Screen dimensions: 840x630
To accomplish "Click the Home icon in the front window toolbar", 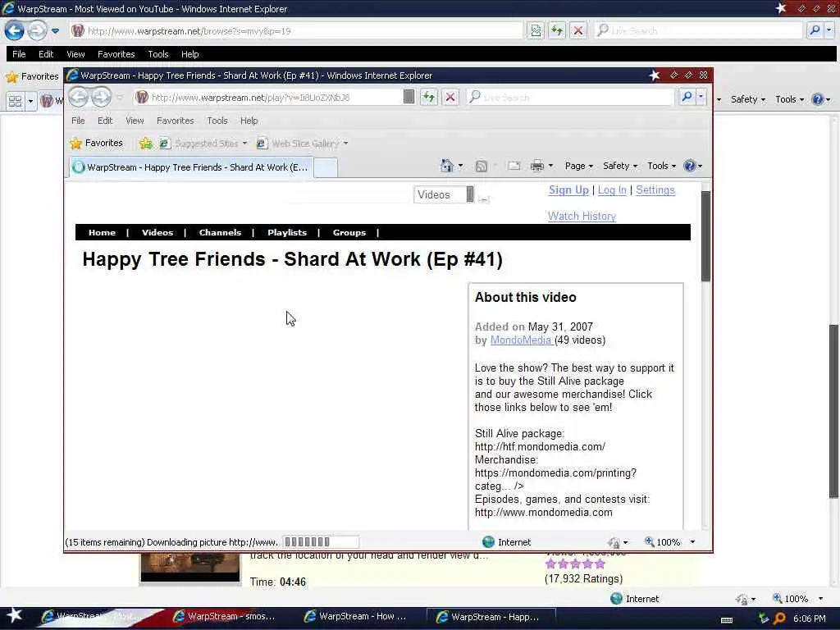I will click(446, 166).
